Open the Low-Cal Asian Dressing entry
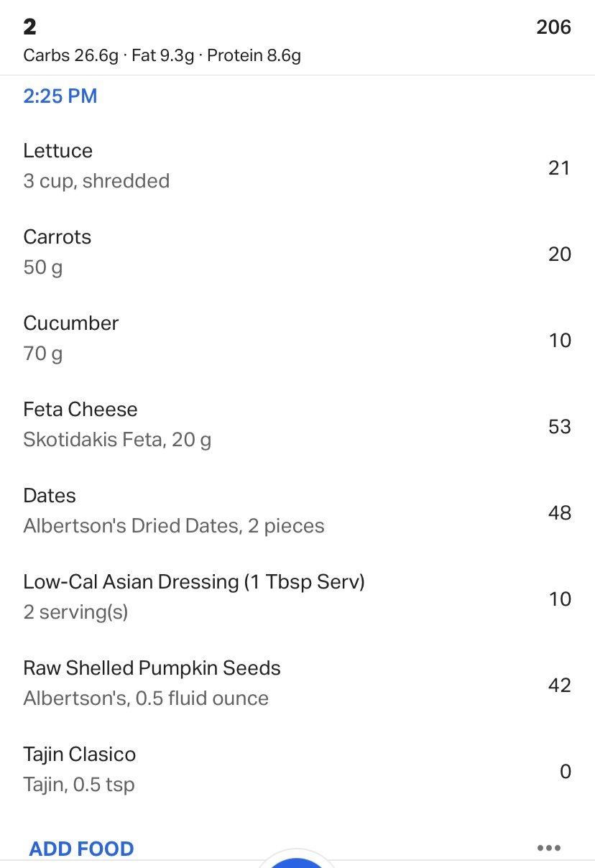This screenshot has width=595, height=868. click(x=297, y=597)
